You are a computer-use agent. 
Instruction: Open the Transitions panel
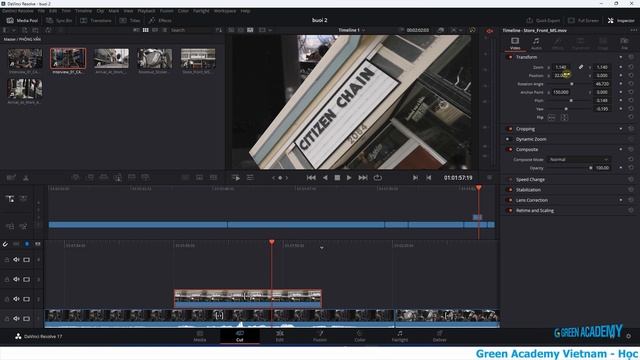pyautogui.click(x=96, y=20)
